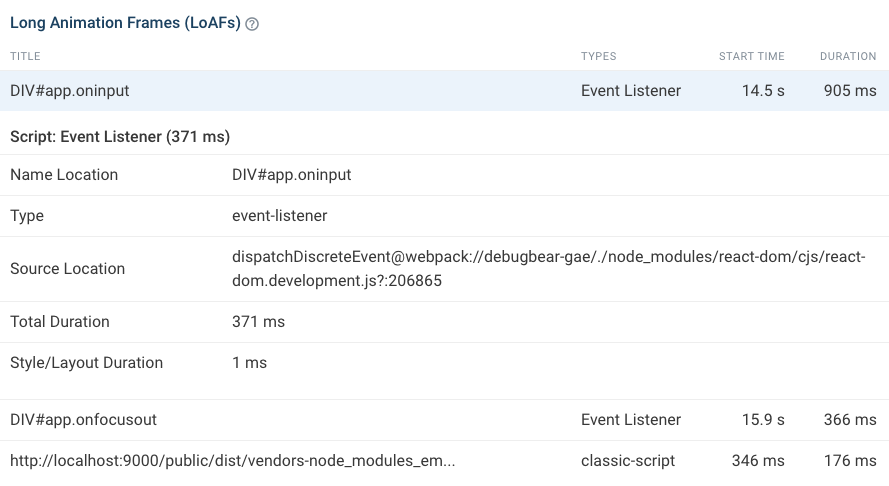Click the Name Location row label
Screen dimensions: 889x486
64,175
